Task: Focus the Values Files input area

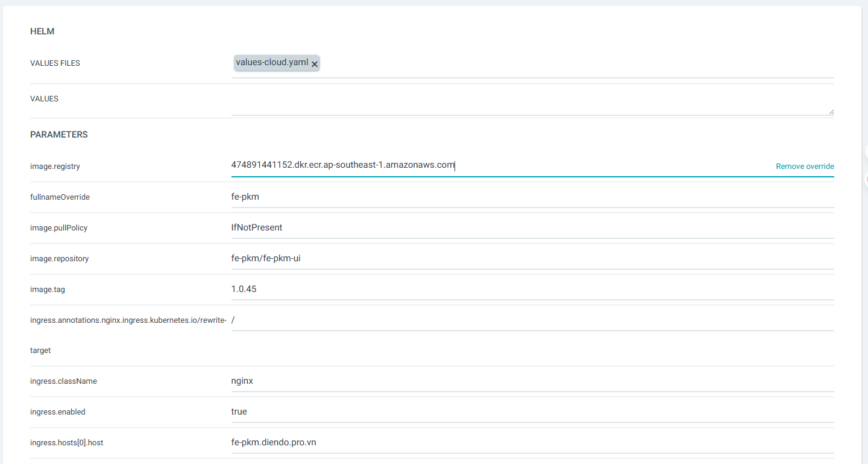Action: [x=573, y=63]
